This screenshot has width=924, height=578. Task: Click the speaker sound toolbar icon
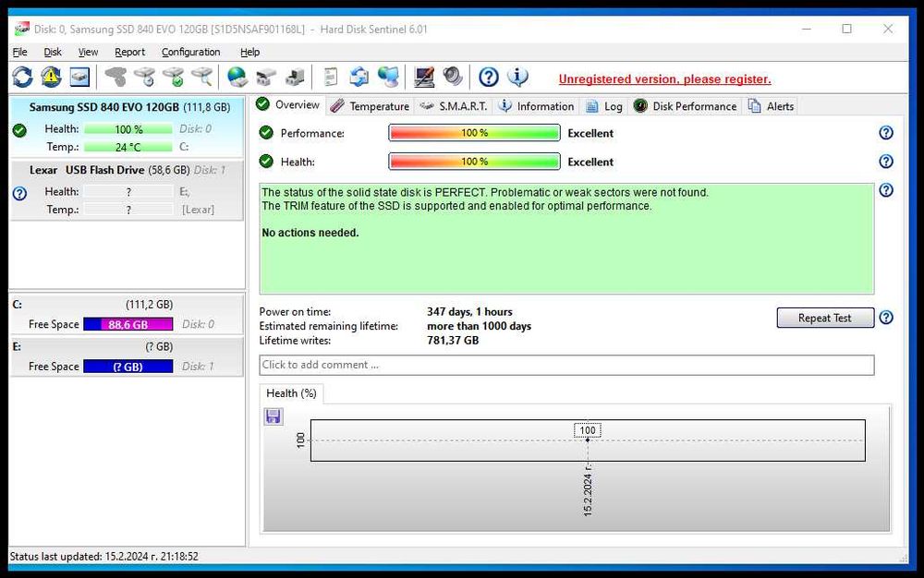(x=453, y=78)
